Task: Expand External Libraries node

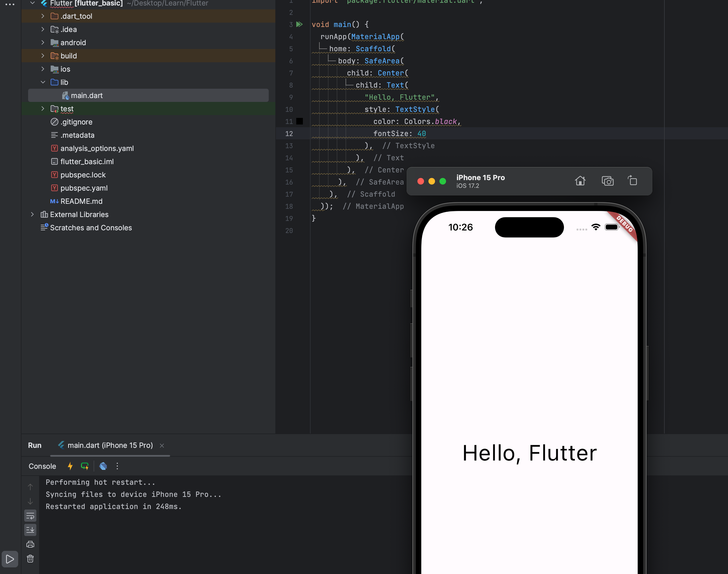Action: click(32, 214)
